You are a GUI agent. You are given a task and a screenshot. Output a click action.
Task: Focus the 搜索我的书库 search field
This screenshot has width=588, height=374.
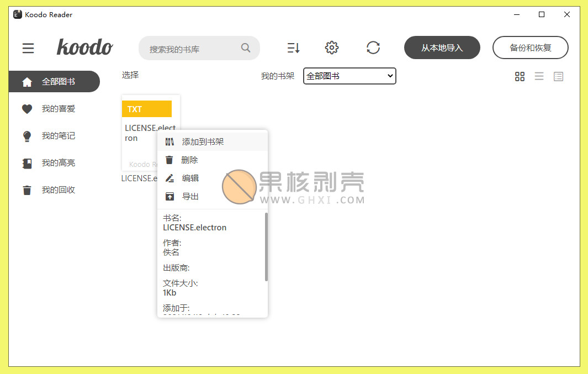point(190,49)
